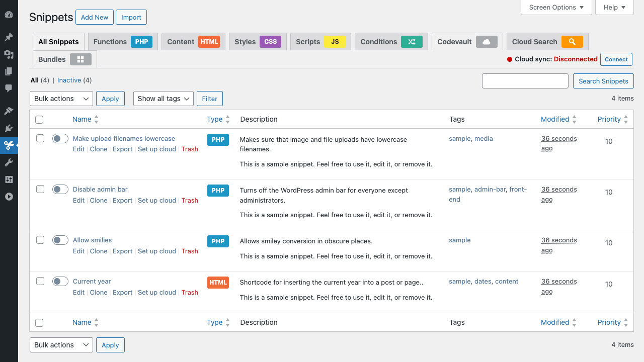This screenshot has width=644, height=362.
Task: Click the Snippets scissors sidebar icon
Action: tap(9, 145)
